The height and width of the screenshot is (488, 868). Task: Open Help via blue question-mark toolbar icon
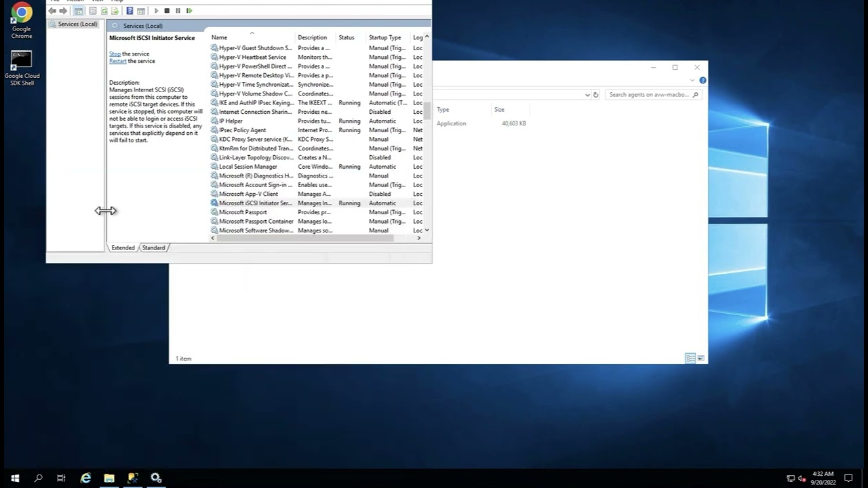tap(130, 11)
